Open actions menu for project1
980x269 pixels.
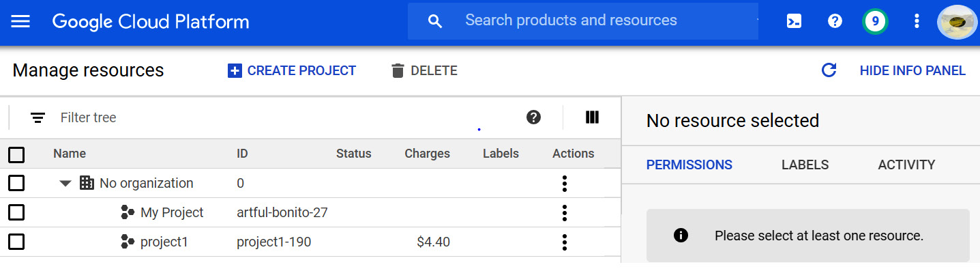tap(564, 242)
